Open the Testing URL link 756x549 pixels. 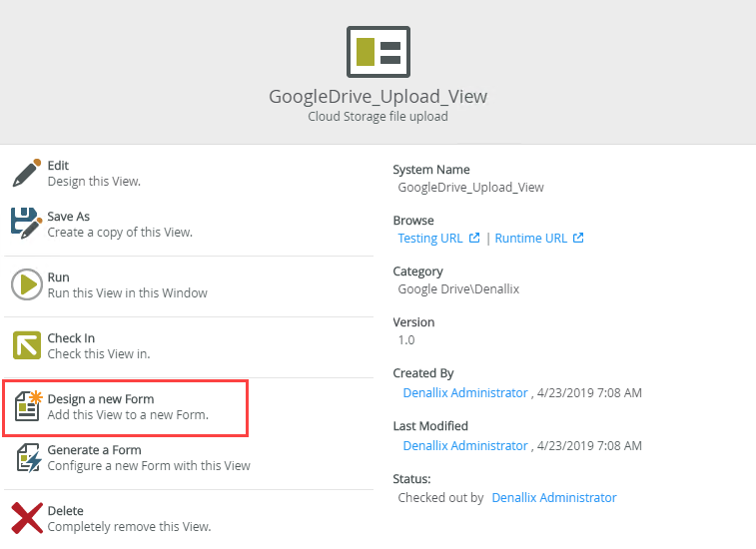430,239
